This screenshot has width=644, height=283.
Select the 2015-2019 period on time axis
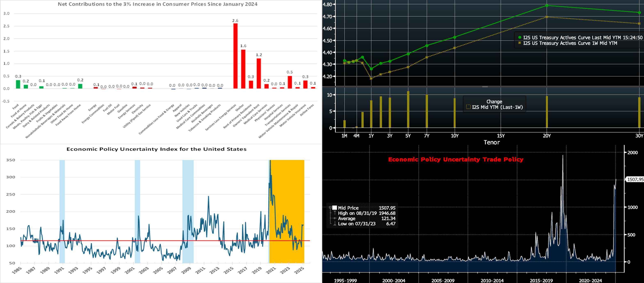point(541,281)
